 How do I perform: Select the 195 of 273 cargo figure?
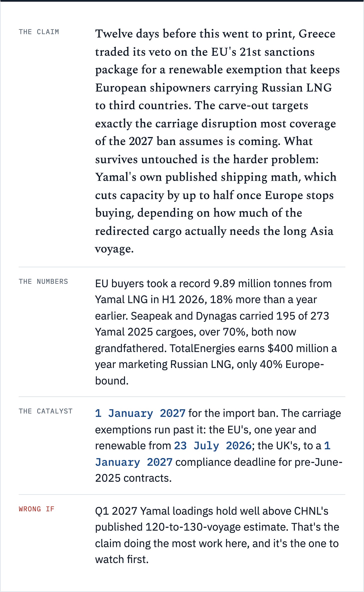(x=302, y=316)
